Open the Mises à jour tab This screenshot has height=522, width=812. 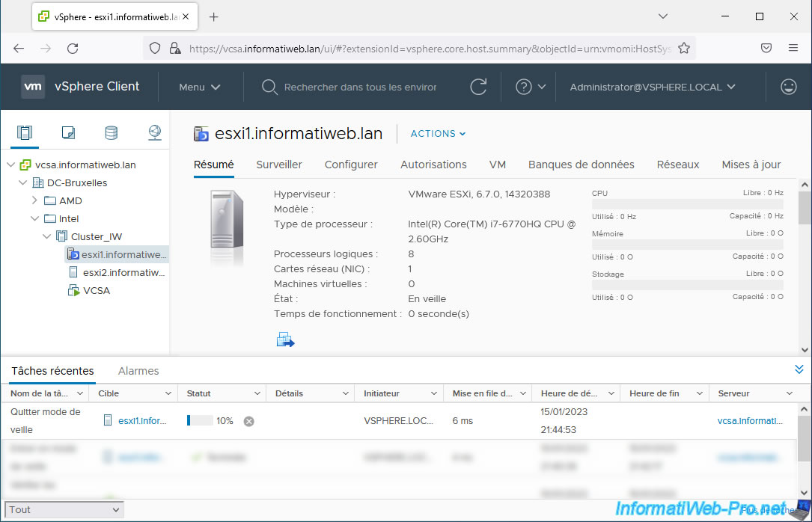(751, 165)
